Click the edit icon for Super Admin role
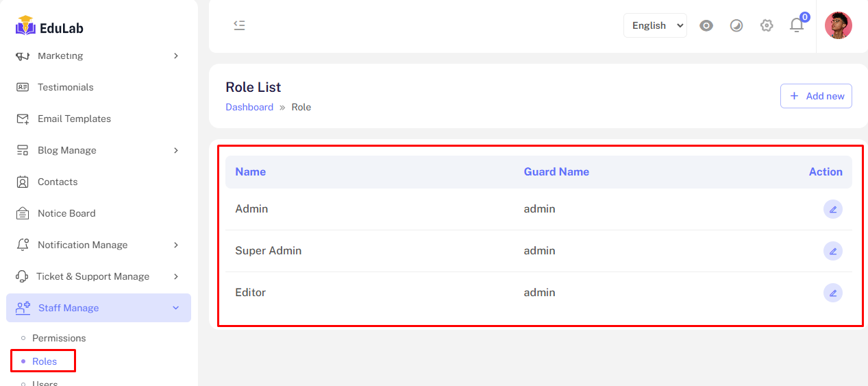 pyautogui.click(x=832, y=251)
